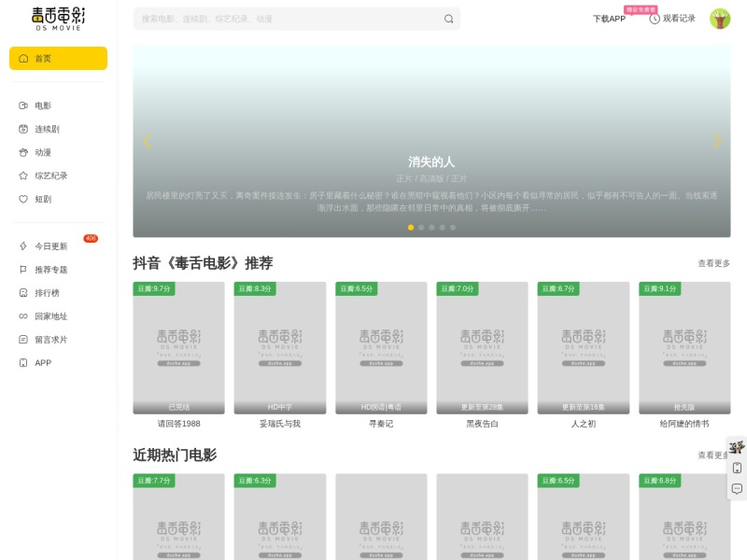Select the third carousel dot
747x560 pixels.
431,228
